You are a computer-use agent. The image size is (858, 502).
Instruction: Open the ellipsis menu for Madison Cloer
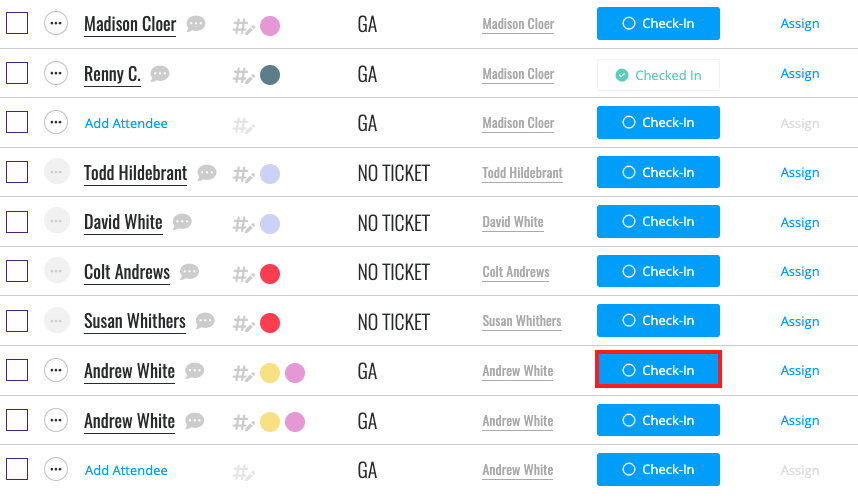pyautogui.click(x=56, y=24)
